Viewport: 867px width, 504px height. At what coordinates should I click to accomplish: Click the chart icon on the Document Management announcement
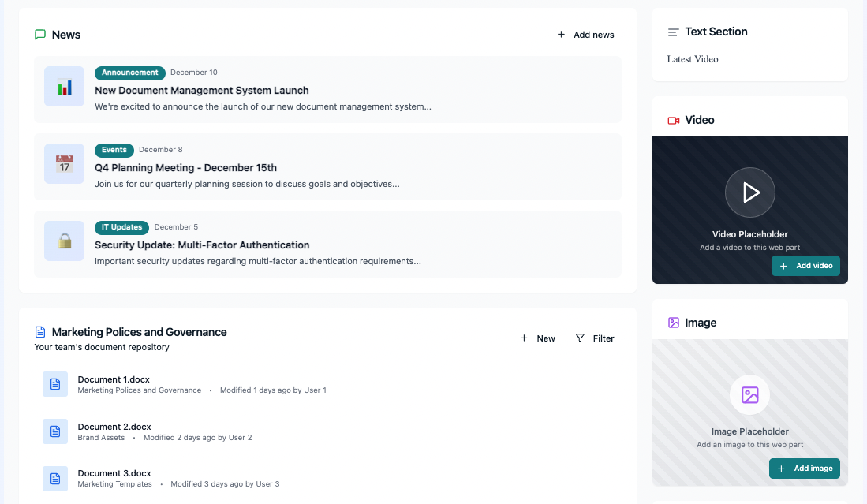coord(64,86)
